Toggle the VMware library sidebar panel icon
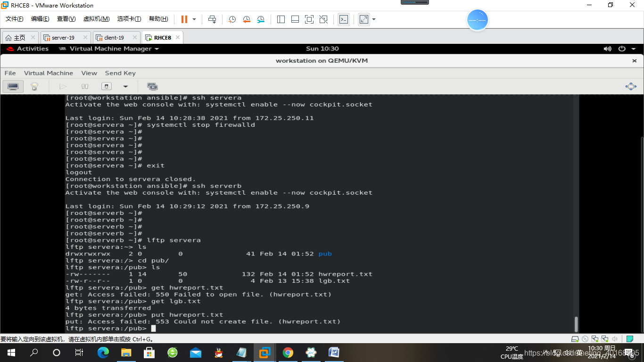 281,19
